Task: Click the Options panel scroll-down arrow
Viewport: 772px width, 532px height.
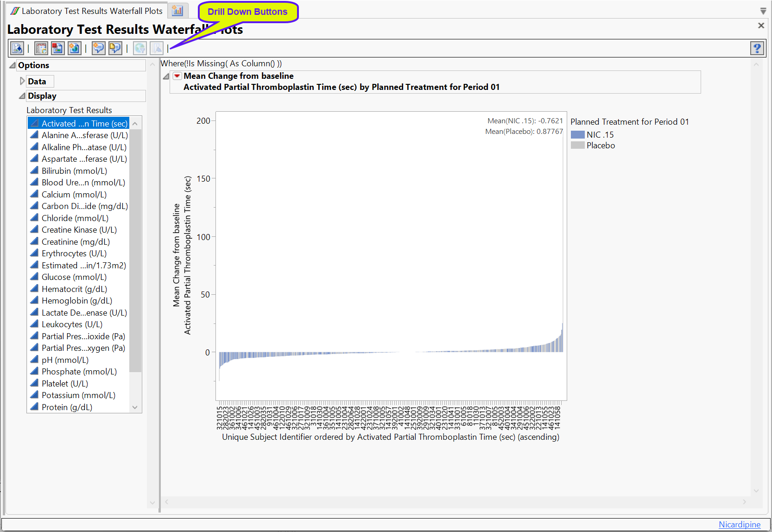Action: (152, 503)
